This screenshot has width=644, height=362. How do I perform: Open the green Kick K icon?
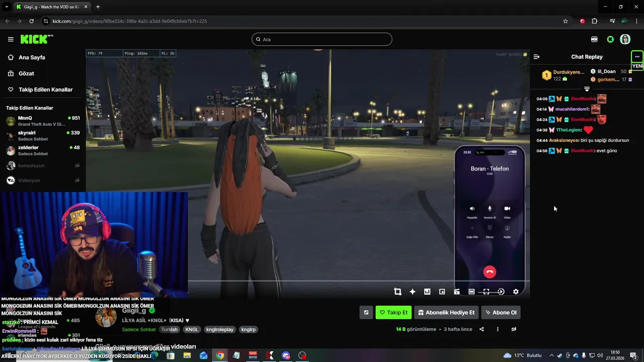(x=610, y=39)
